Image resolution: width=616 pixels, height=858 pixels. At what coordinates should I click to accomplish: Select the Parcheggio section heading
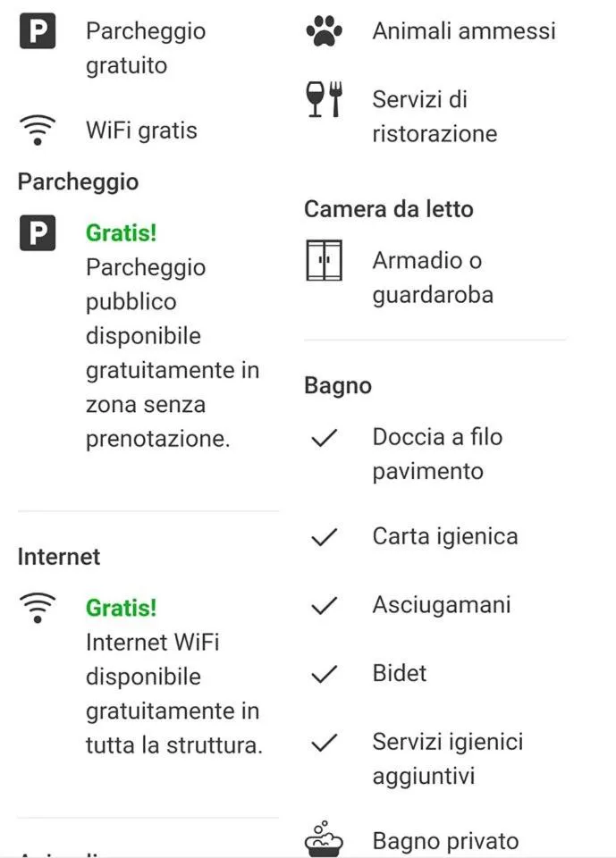click(x=79, y=182)
